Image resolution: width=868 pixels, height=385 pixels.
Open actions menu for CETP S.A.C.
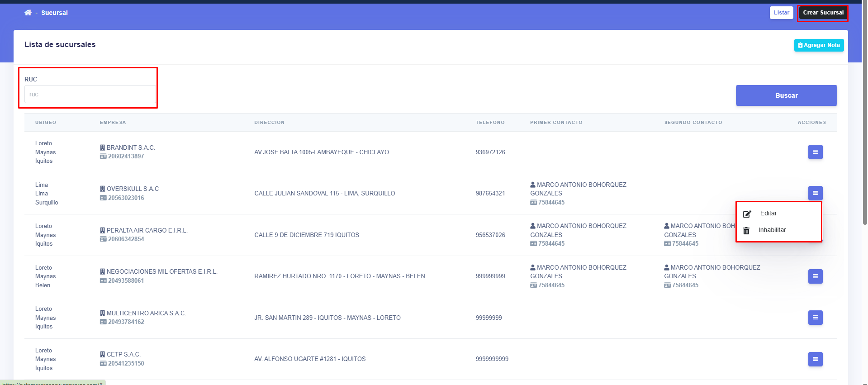click(815, 359)
